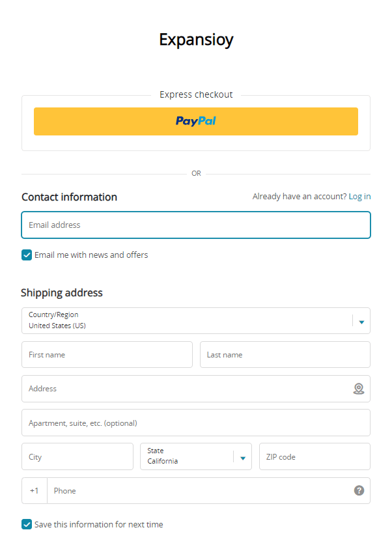Click the Country/Region dropdown arrow

pos(361,321)
